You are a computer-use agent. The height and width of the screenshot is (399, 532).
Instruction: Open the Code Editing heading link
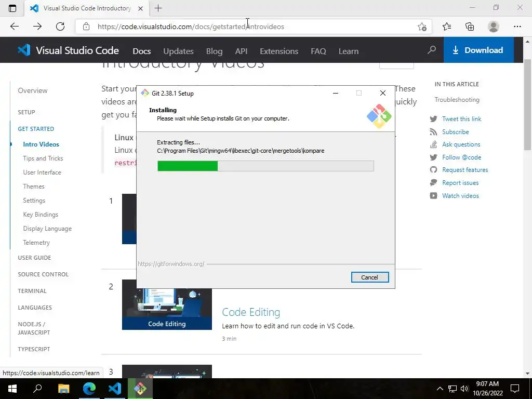click(x=251, y=312)
